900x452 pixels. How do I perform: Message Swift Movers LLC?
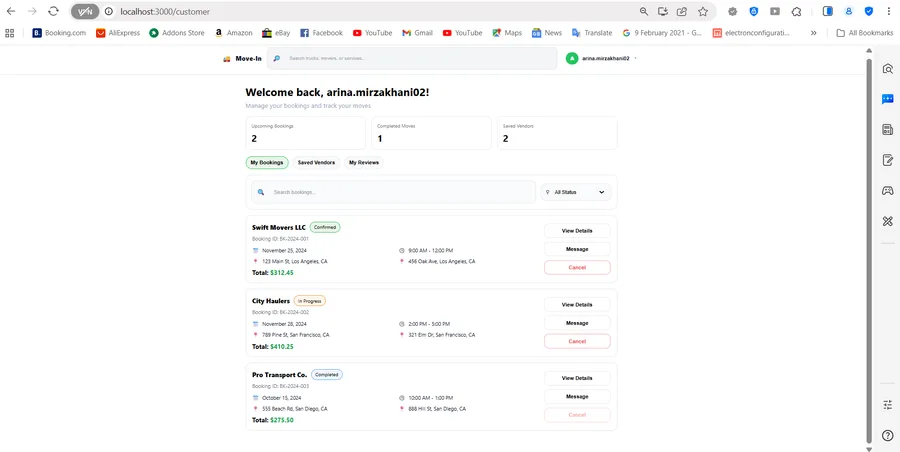(577, 249)
